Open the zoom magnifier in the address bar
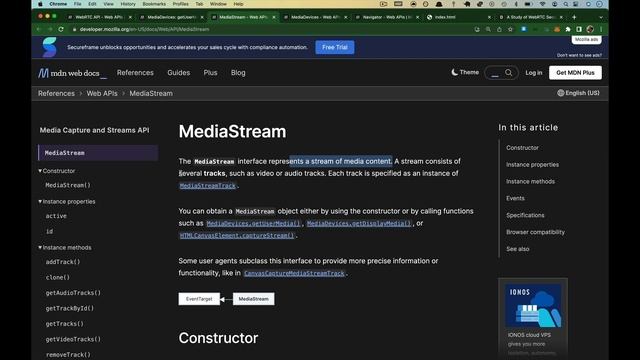The height and width of the screenshot is (360, 640). (x=488, y=29)
